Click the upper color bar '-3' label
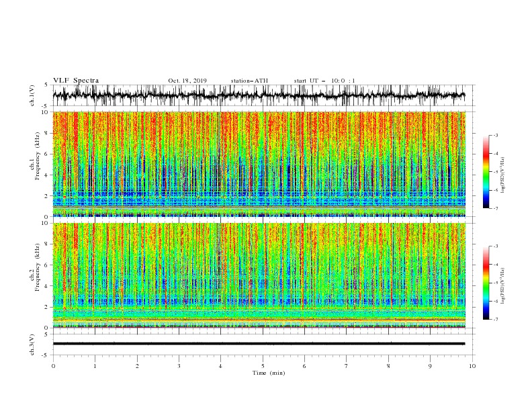Viewport: 532px width, 411px height. (x=496, y=135)
